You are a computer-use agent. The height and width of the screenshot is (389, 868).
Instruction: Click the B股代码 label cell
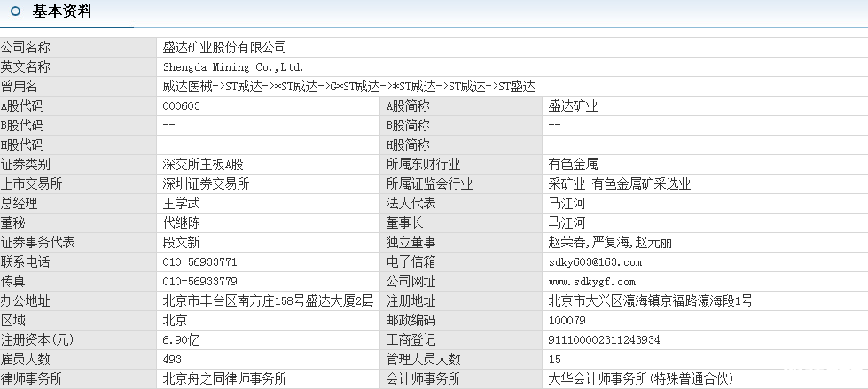(79, 126)
